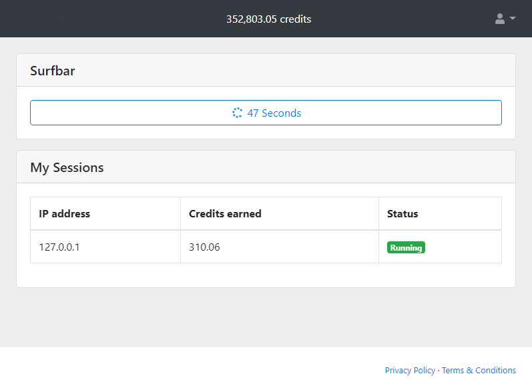Click the green Running status badge

pos(406,247)
